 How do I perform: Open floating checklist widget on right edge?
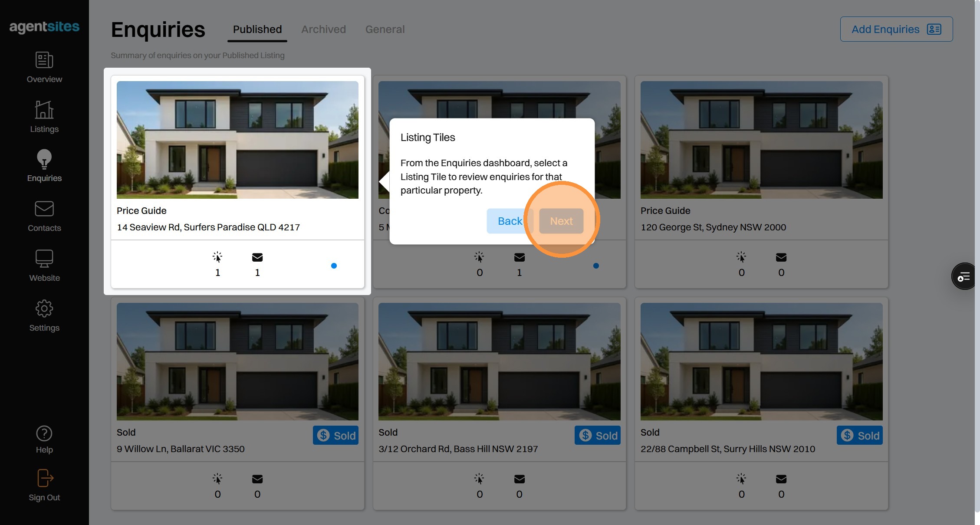tap(964, 276)
